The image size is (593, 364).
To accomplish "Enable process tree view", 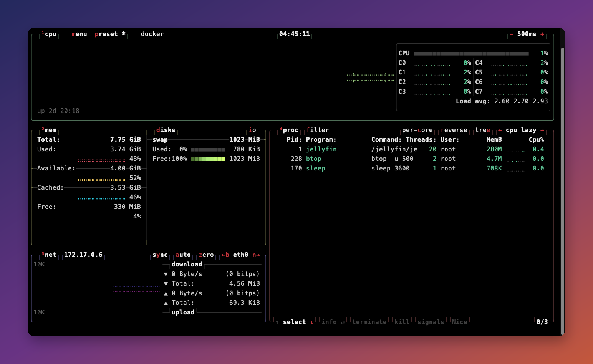I will [x=483, y=130].
